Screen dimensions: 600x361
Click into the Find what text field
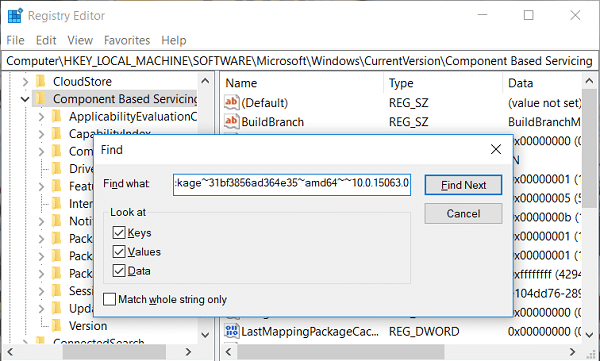(292, 184)
